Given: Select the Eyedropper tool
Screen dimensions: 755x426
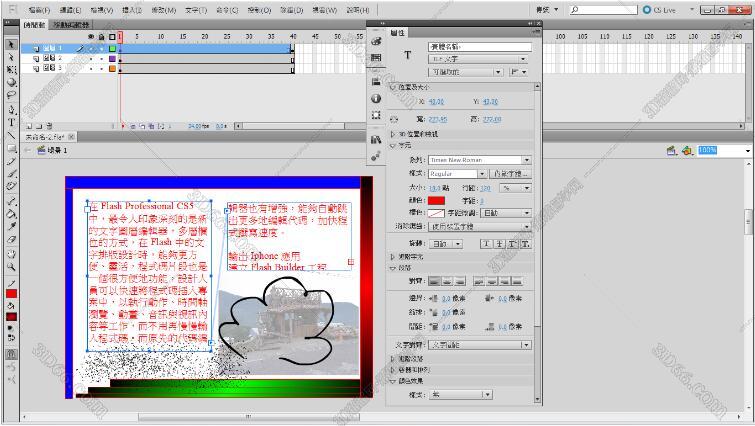Looking at the screenshot, I should [11, 227].
